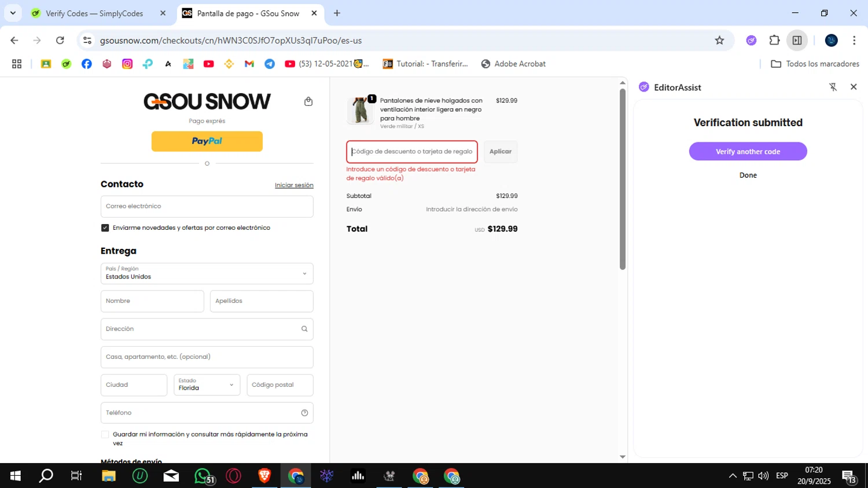The image size is (868, 488).
Task: Click the Código postal field
Action: (280, 385)
